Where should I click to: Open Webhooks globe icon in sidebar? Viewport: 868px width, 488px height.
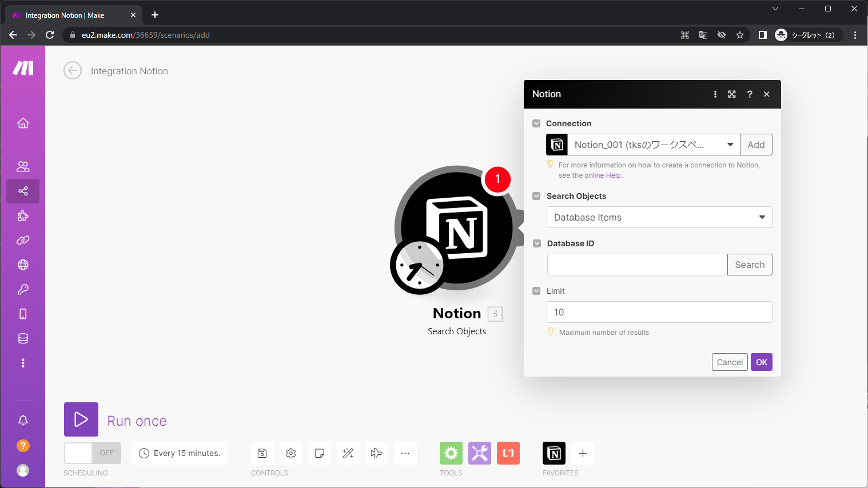(23, 265)
